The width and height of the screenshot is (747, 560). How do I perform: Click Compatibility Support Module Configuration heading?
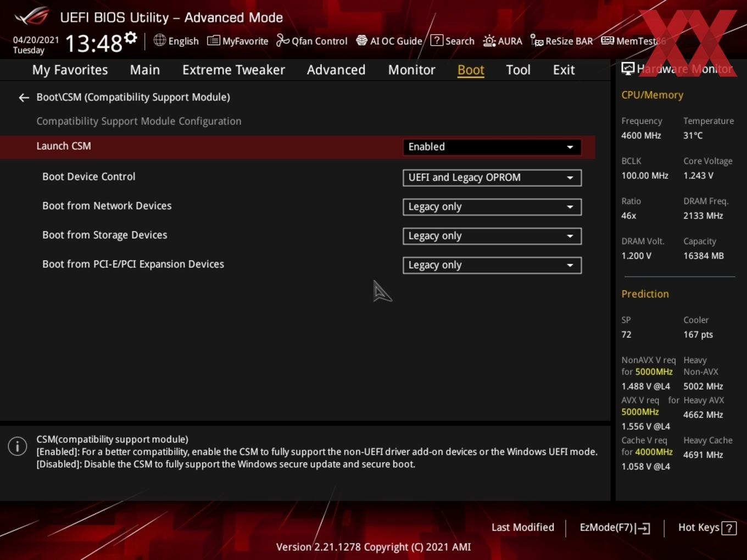138,121
